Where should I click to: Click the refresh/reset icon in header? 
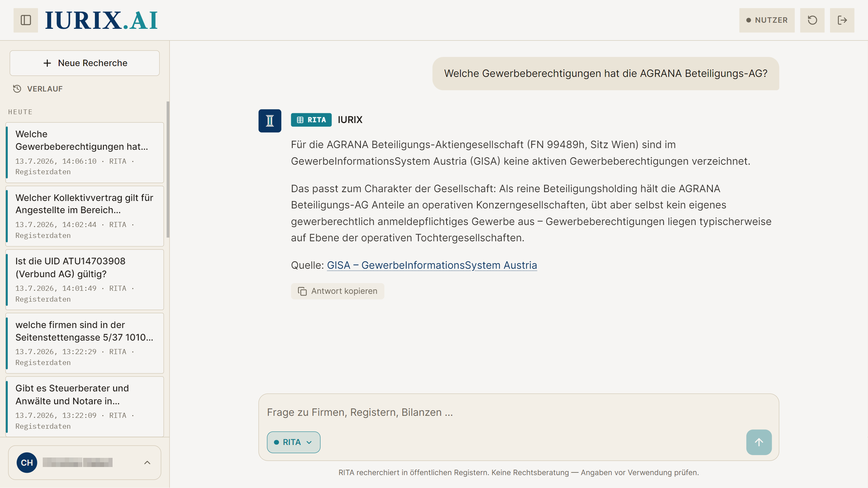tap(812, 20)
